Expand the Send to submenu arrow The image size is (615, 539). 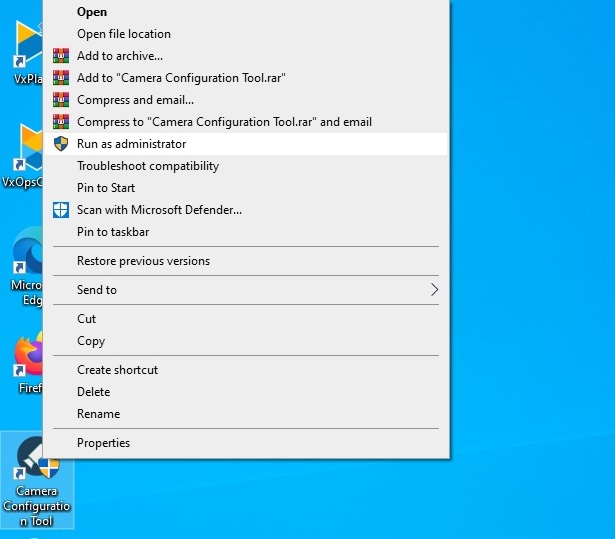click(434, 290)
